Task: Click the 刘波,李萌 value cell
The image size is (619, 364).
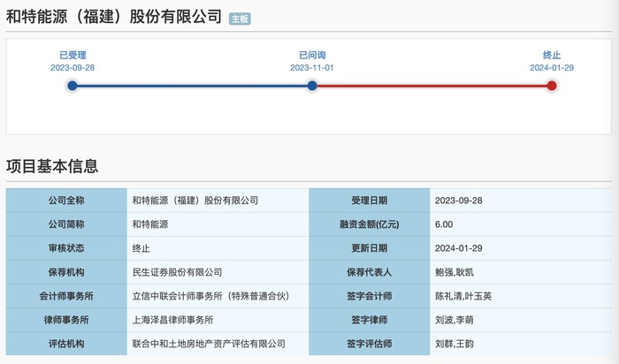Action: click(x=521, y=320)
